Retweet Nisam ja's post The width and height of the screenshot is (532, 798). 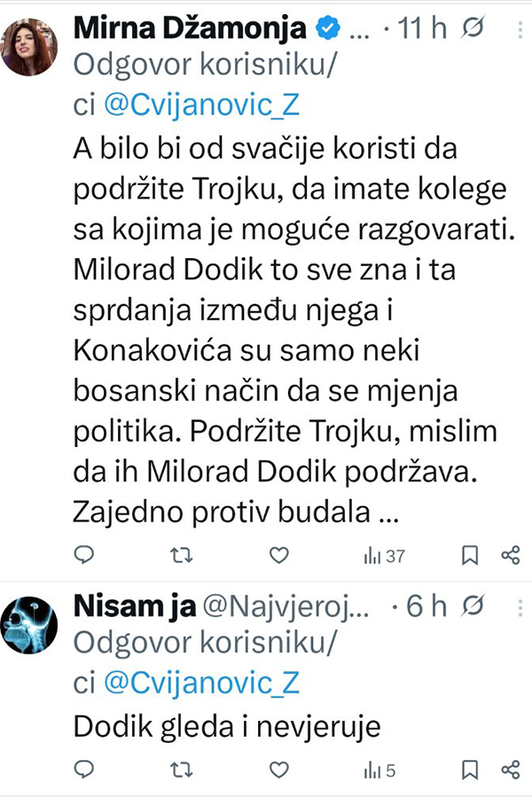181,768
